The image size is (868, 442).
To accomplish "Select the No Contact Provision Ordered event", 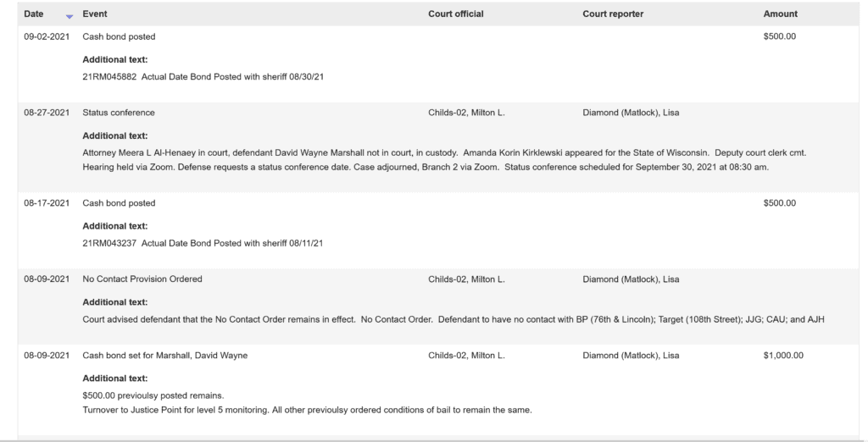I will (142, 279).
